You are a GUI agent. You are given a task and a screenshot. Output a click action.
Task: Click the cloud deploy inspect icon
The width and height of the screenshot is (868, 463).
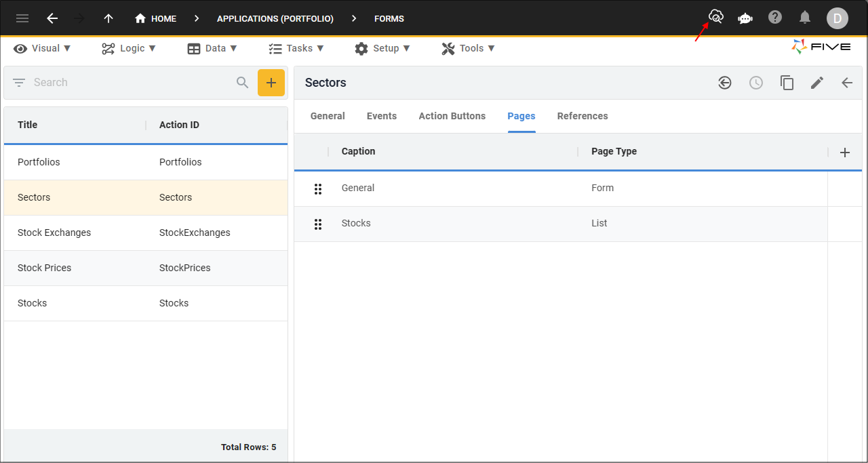pos(715,17)
